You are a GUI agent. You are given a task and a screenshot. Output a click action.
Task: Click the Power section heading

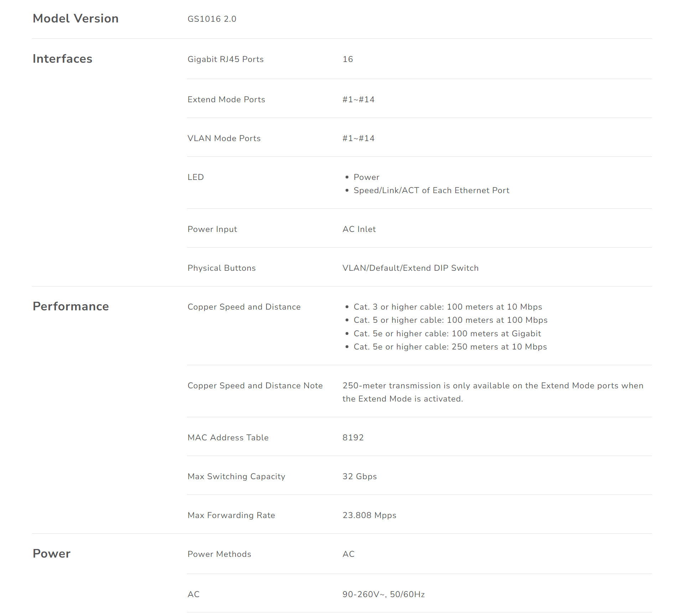52,554
